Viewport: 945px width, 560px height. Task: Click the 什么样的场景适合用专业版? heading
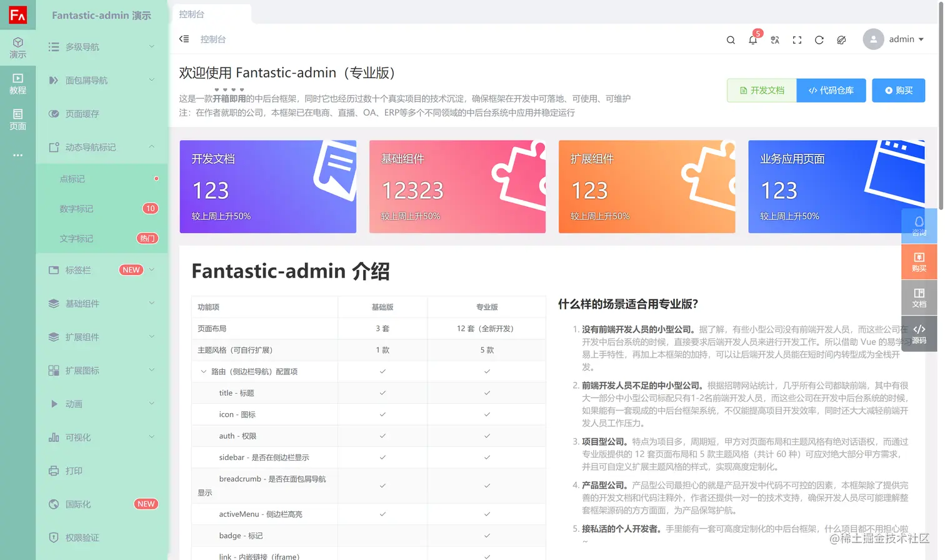(x=628, y=304)
